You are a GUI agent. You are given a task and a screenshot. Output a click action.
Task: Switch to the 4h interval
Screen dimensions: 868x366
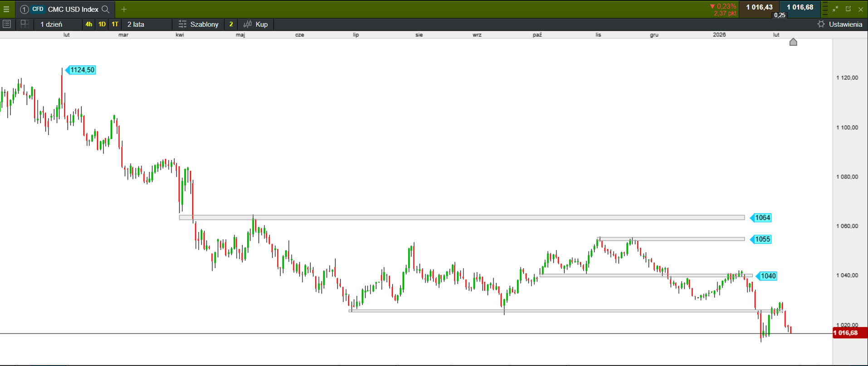89,24
